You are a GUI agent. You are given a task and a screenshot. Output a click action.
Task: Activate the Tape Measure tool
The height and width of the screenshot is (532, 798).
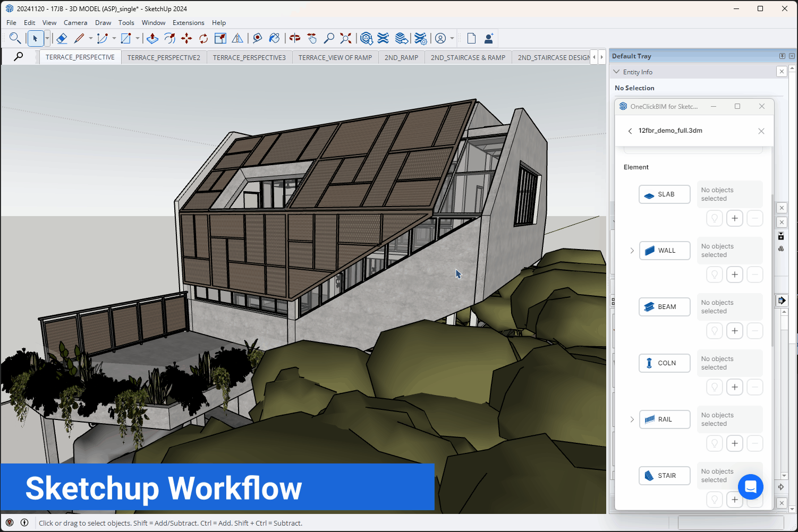[258, 38]
